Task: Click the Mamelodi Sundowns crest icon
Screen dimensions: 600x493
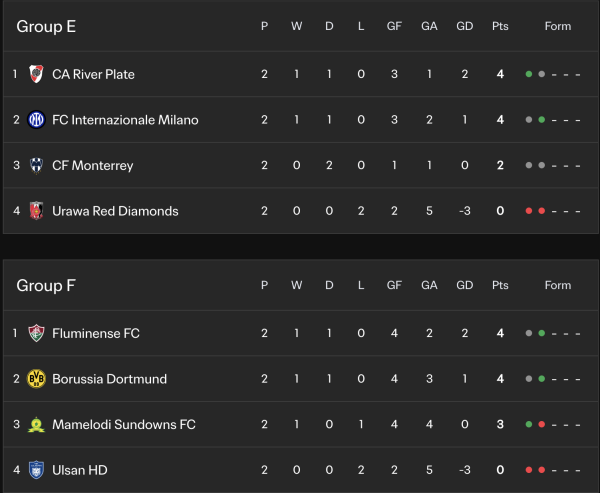Action: [37, 425]
